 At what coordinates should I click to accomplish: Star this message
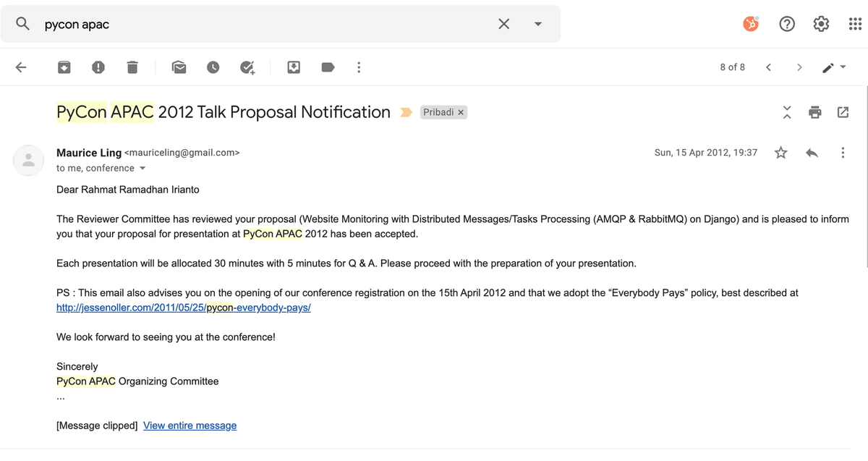click(x=780, y=153)
